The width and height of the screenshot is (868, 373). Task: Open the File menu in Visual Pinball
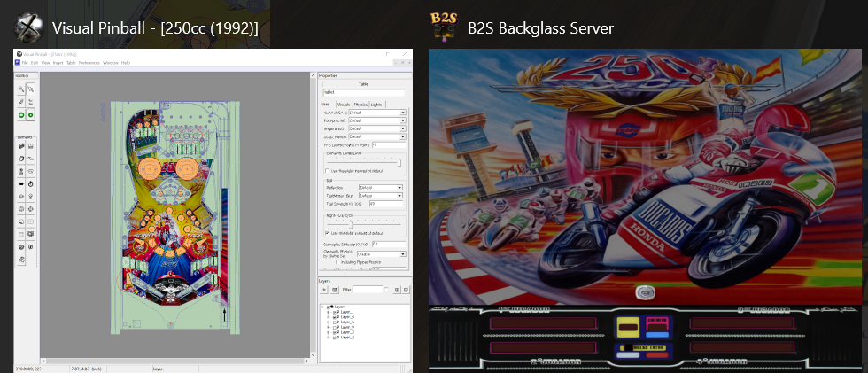coord(25,63)
